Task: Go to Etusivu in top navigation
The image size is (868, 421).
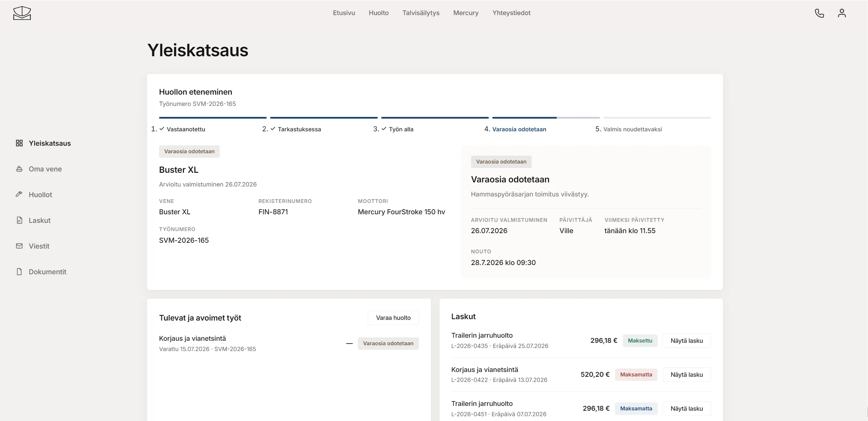Action: click(x=344, y=13)
